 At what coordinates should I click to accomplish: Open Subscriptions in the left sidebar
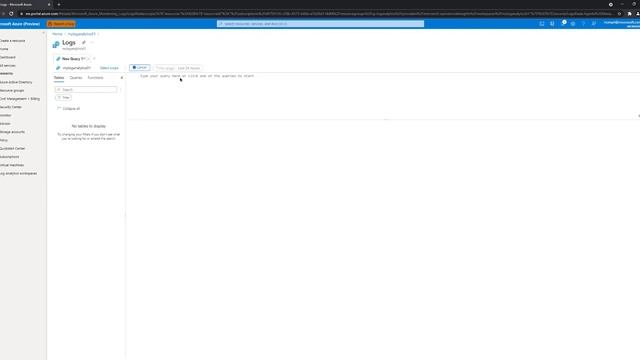pos(9,157)
